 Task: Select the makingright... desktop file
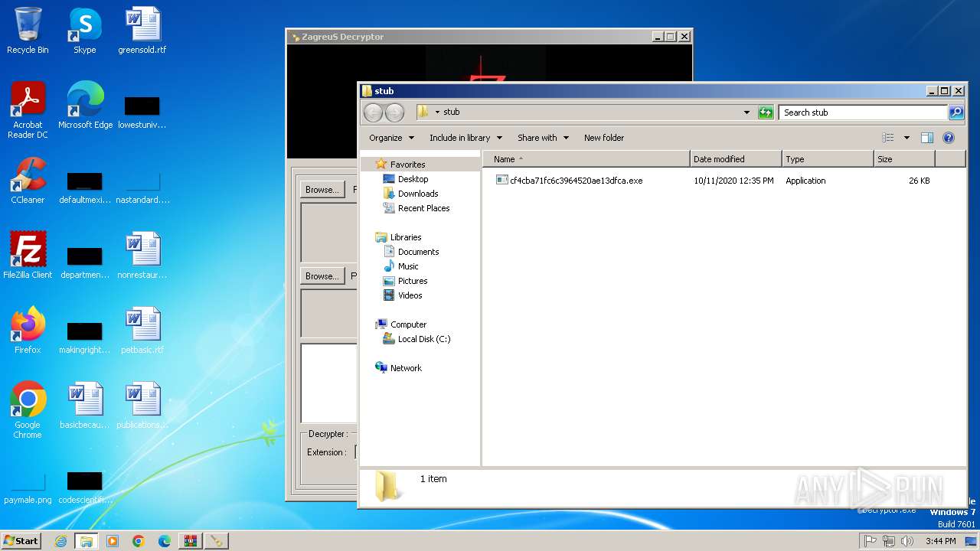tap(85, 337)
